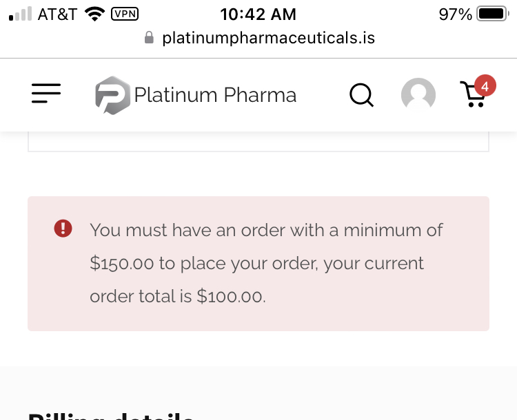Tap the Wi-Fi status icon
This screenshot has height=420, width=517.
(x=94, y=14)
